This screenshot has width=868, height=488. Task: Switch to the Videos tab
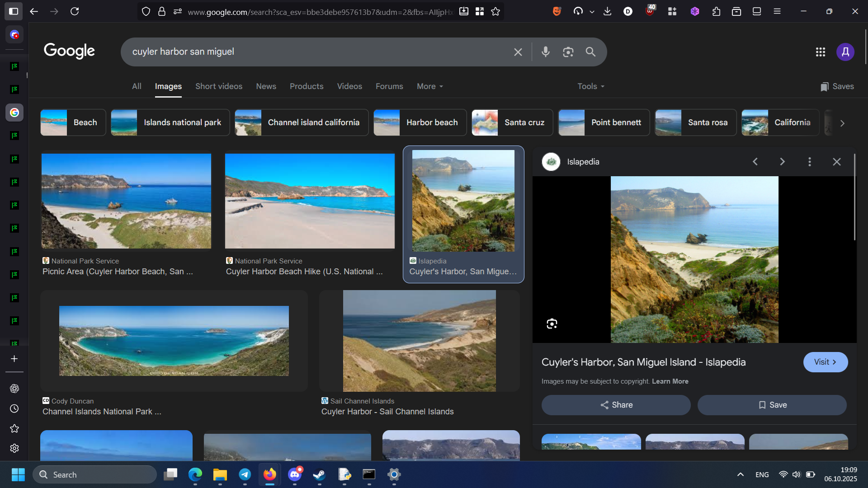pos(349,86)
